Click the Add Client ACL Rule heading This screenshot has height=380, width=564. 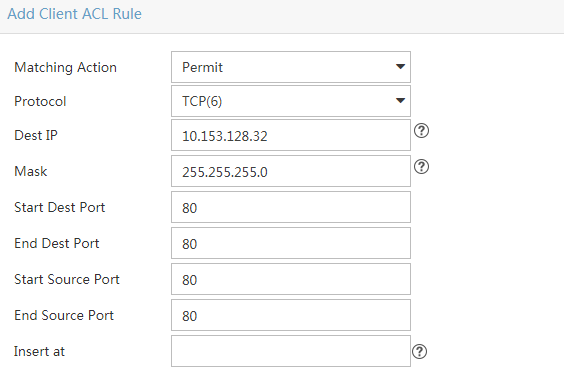coord(74,14)
